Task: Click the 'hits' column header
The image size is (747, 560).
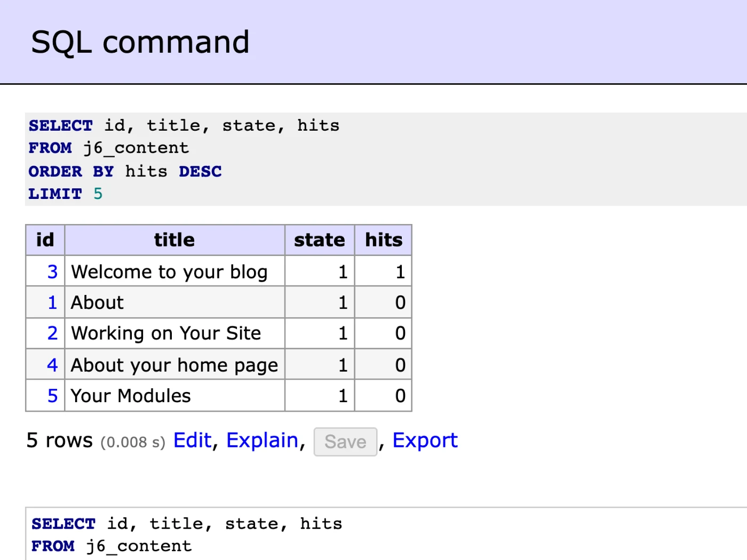Action: pos(384,240)
